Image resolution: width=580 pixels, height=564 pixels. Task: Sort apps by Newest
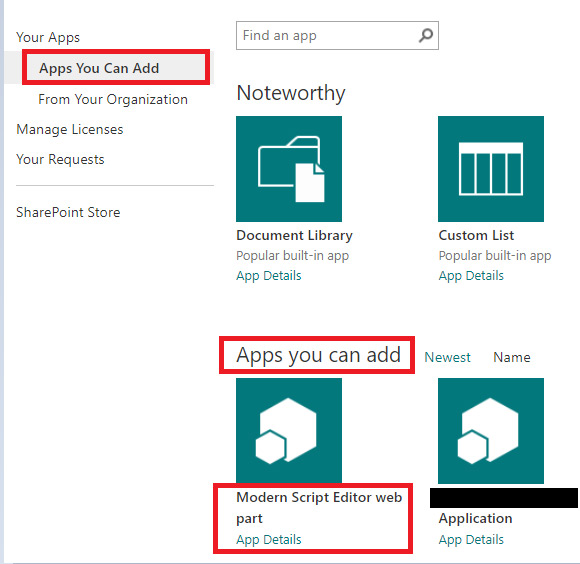point(447,357)
